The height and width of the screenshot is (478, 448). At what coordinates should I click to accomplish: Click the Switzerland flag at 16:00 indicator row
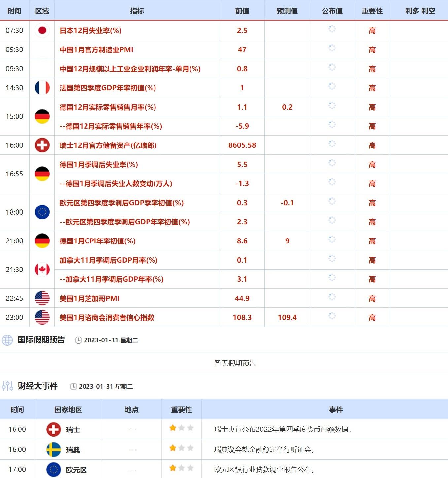click(42, 145)
